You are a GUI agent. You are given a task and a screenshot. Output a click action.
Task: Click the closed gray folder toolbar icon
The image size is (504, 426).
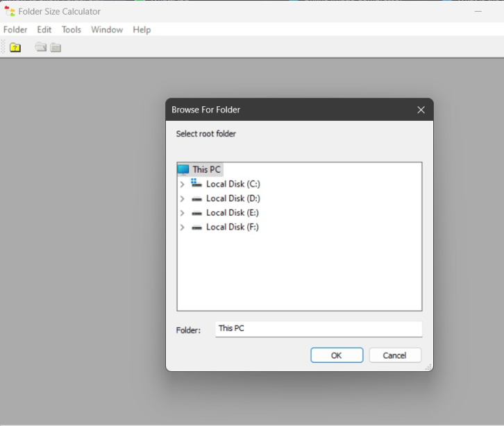tap(56, 48)
